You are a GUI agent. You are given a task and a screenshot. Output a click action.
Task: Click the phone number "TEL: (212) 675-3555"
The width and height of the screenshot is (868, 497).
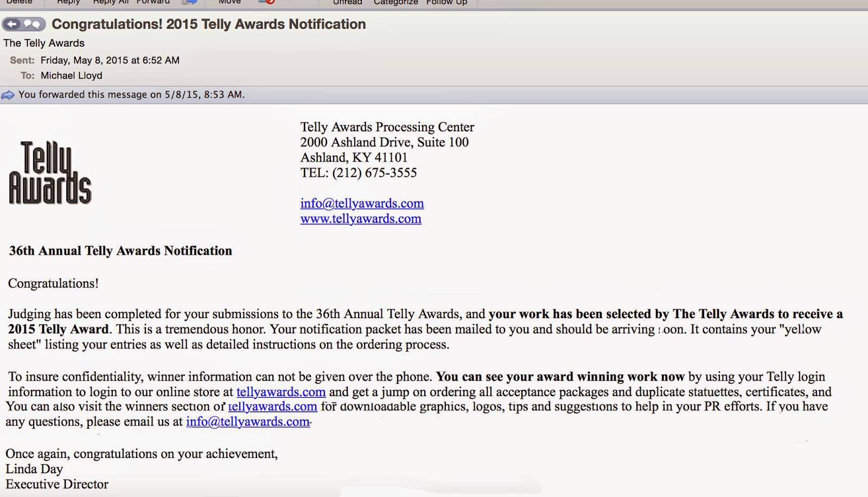(359, 172)
